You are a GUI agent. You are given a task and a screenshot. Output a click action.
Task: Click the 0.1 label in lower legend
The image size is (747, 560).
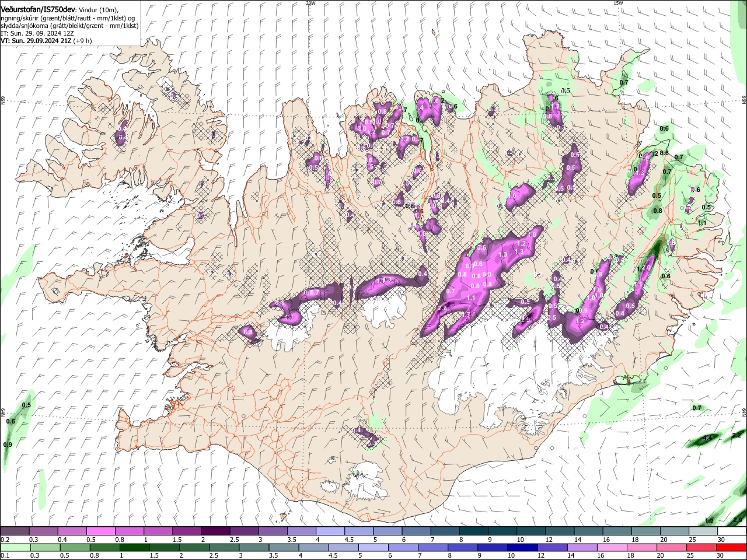point(4,556)
